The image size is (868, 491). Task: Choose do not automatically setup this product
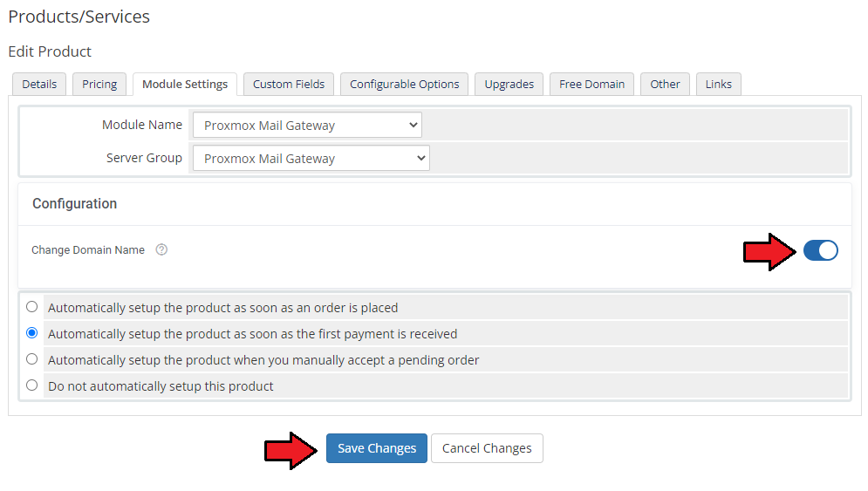(32, 385)
